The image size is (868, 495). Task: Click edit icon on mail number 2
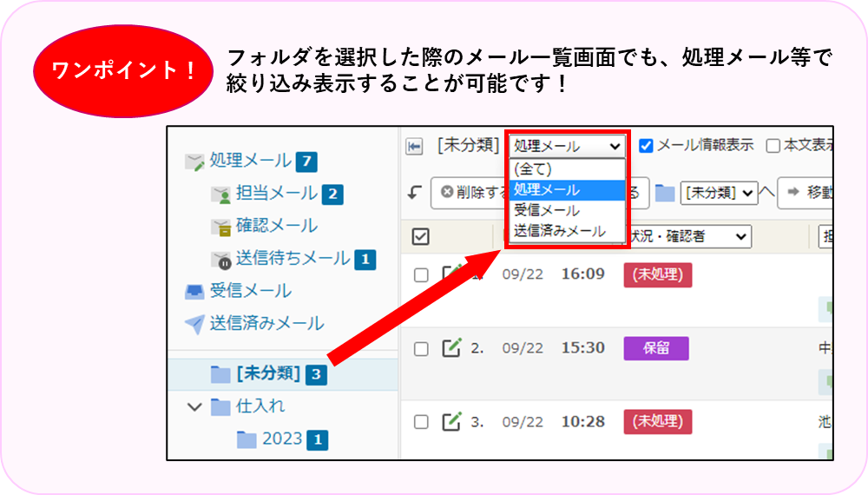pos(451,348)
